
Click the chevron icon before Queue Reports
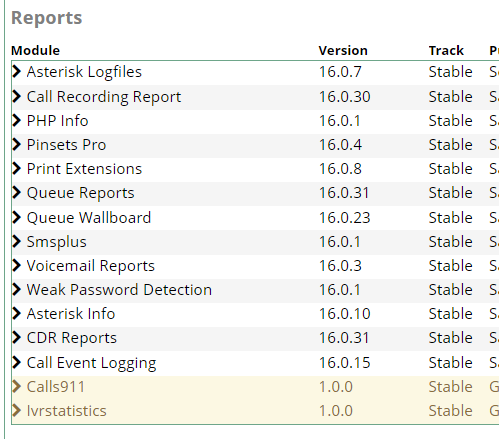click(16, 193)
